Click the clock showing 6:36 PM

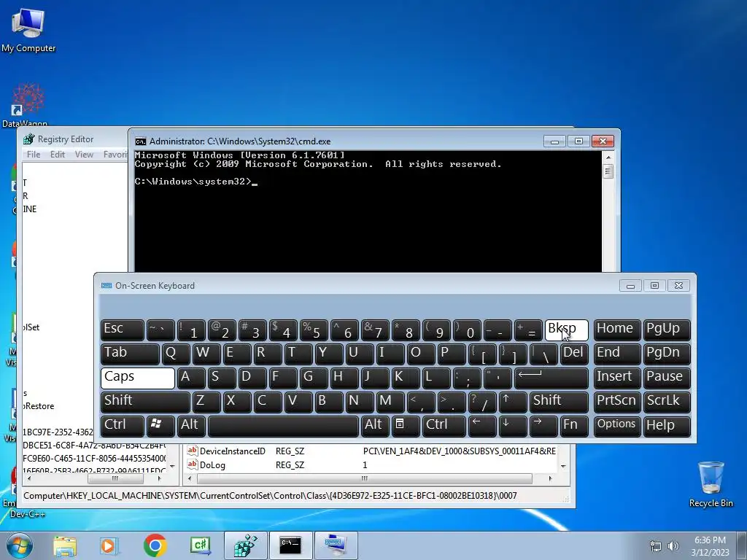[710, 546]
